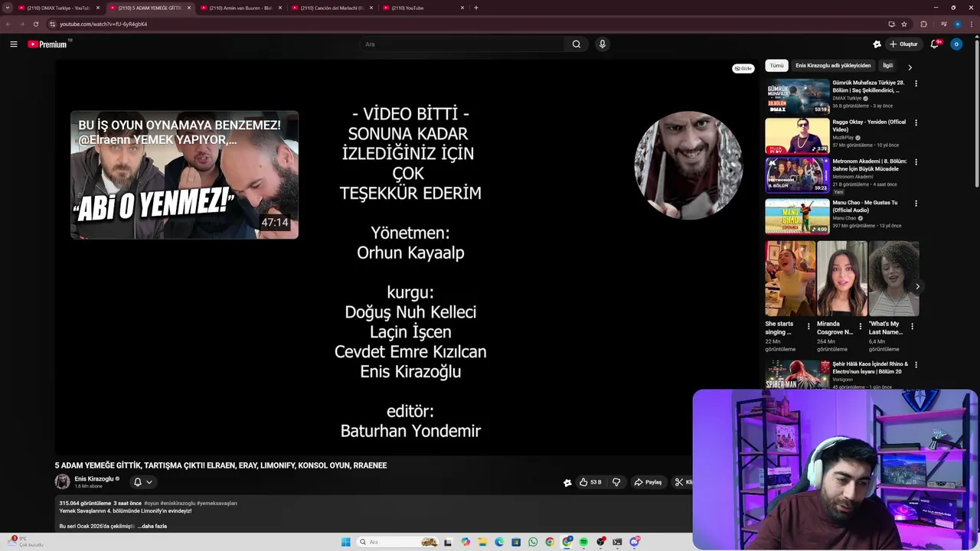Switch to Canción del Mariachi tab
The height and width of the screenshot is (551, 980).
pyautogui.click(x=332, y=8)
